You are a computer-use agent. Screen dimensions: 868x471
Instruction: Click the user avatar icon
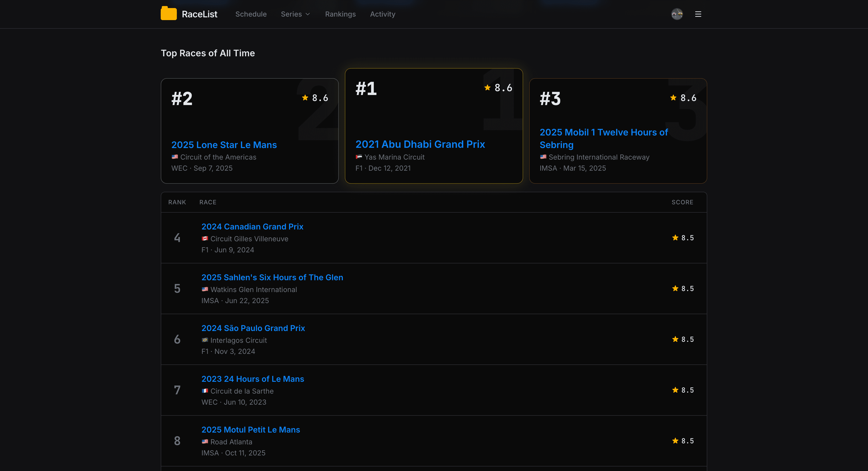point(677,14)
